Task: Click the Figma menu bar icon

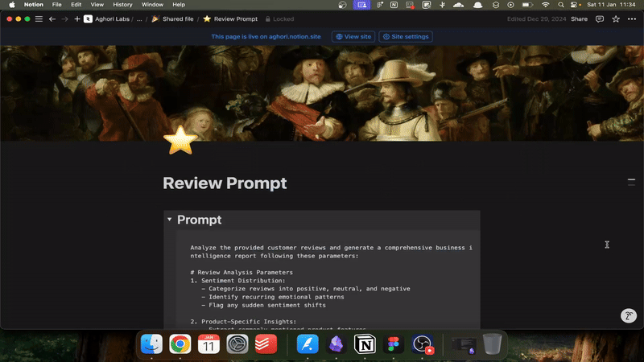Action: tap(380, 5)
